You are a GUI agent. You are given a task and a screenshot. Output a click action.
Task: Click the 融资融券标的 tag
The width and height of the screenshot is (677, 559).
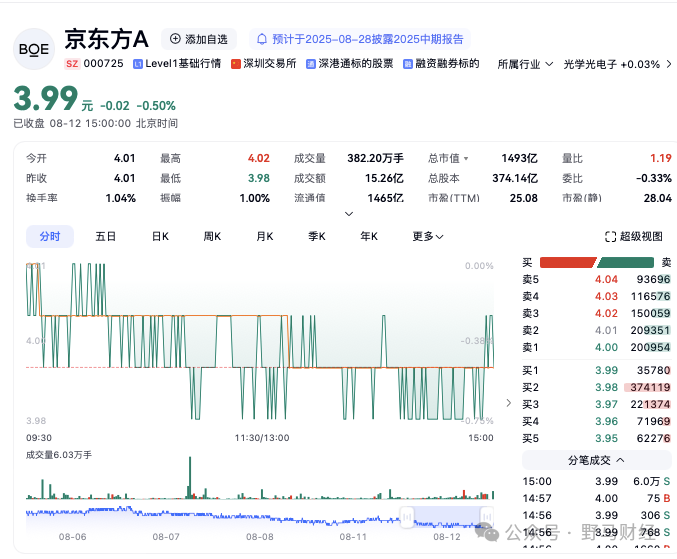click(x=441, y=64)
